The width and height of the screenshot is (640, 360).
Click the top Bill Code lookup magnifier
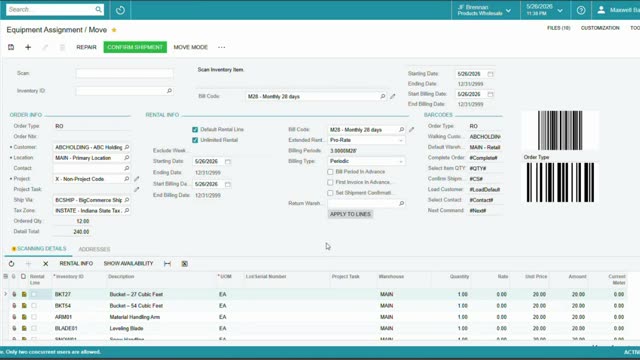point(382,96)
